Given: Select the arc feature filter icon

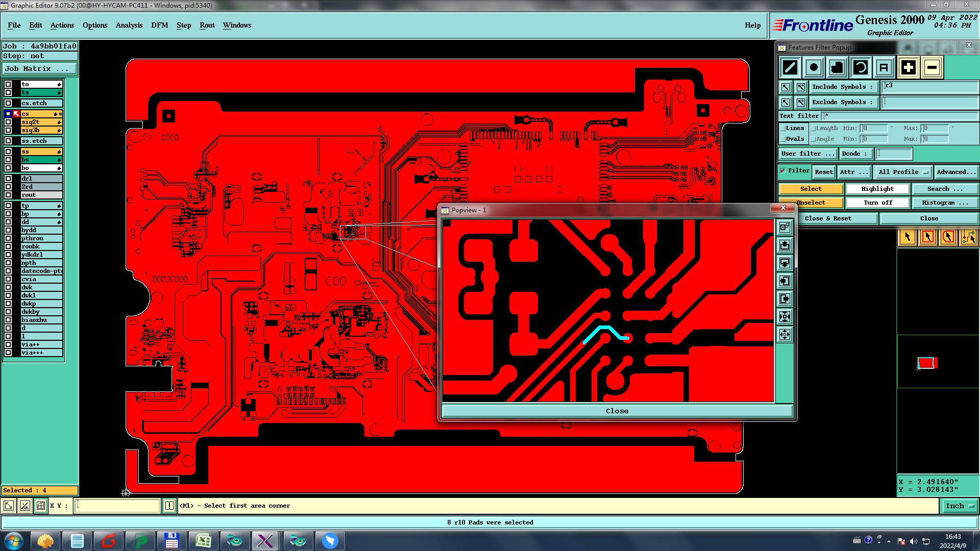Looking at the screenshot, I should 861,67.
